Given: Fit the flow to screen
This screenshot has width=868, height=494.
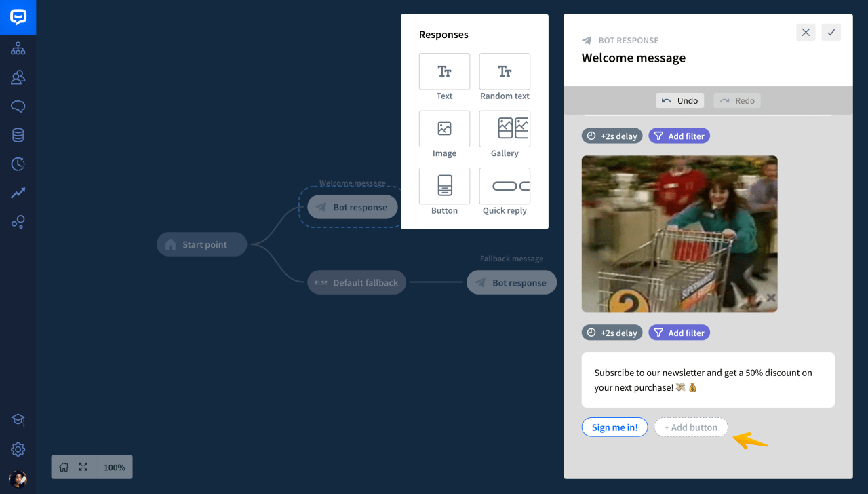Looking at the screenshot, I should coord(83,467).
